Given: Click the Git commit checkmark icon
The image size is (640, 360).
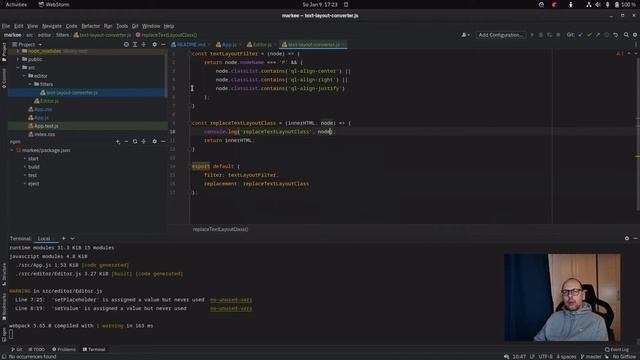Looking at the screenshot, I should coord(589,35).
